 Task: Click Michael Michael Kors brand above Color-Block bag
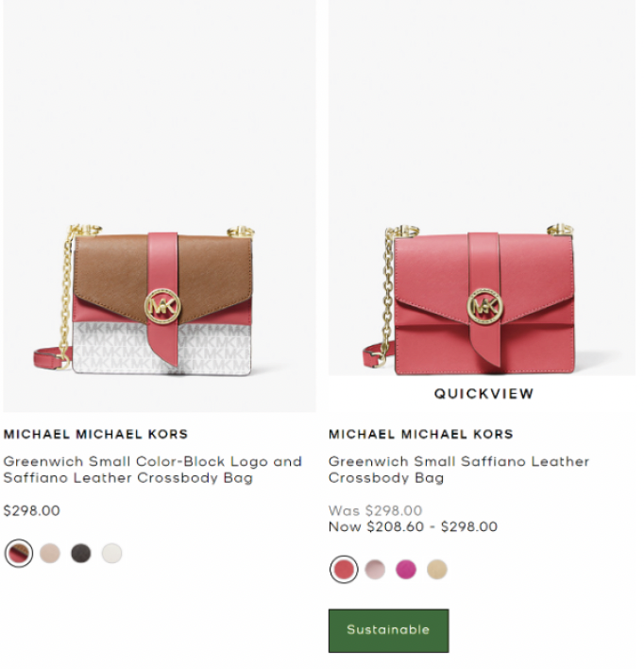(x=95, y=435)
